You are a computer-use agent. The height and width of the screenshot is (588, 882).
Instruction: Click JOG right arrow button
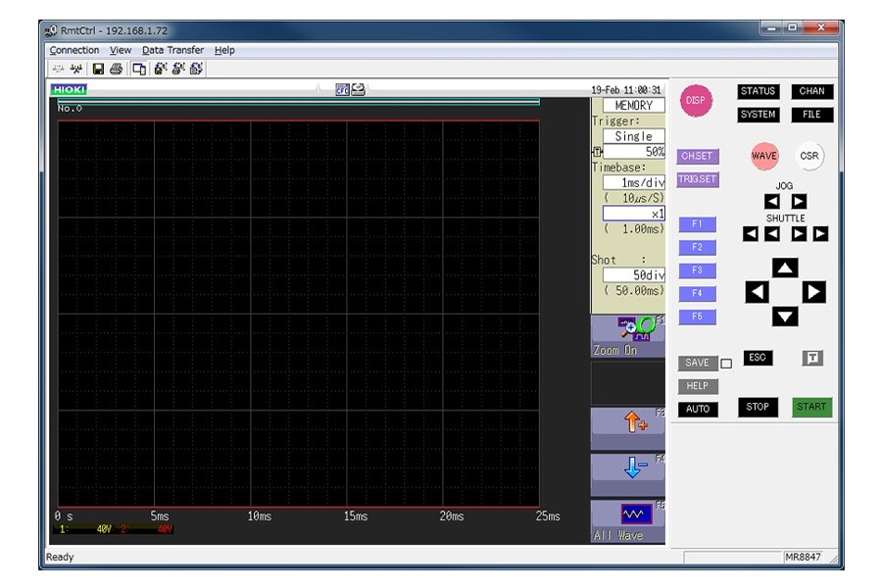(799, 201)
